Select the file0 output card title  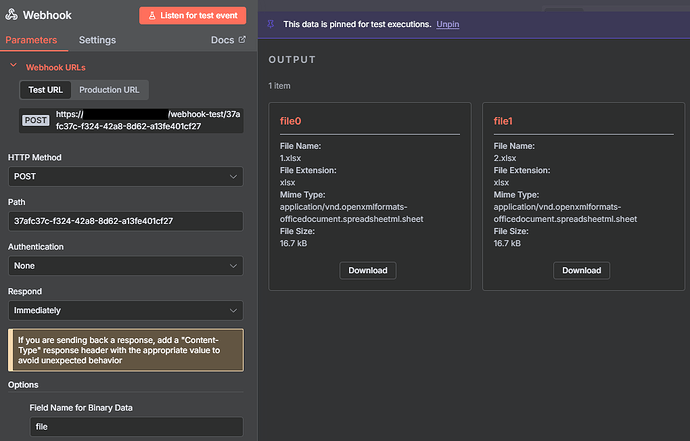pos(290,120)
